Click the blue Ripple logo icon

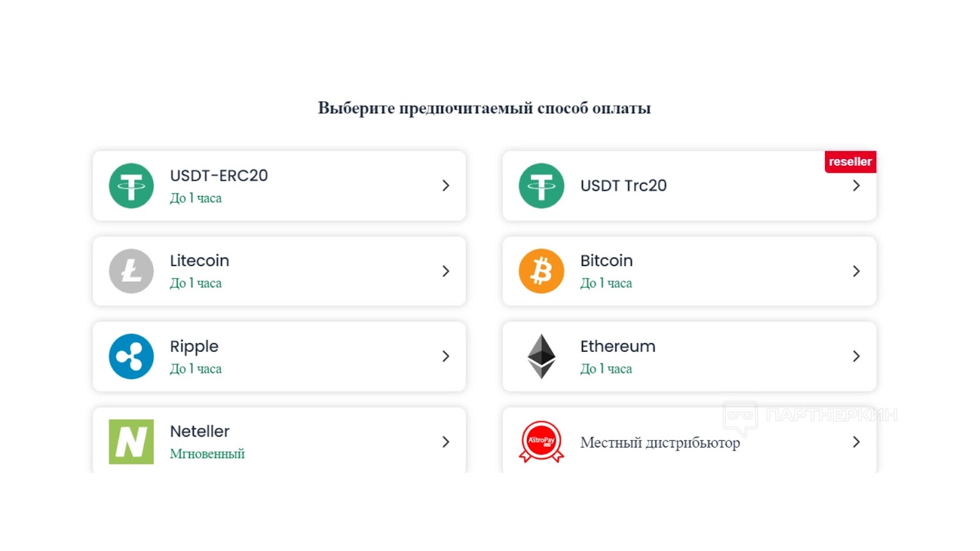click(x=131, y=356)
